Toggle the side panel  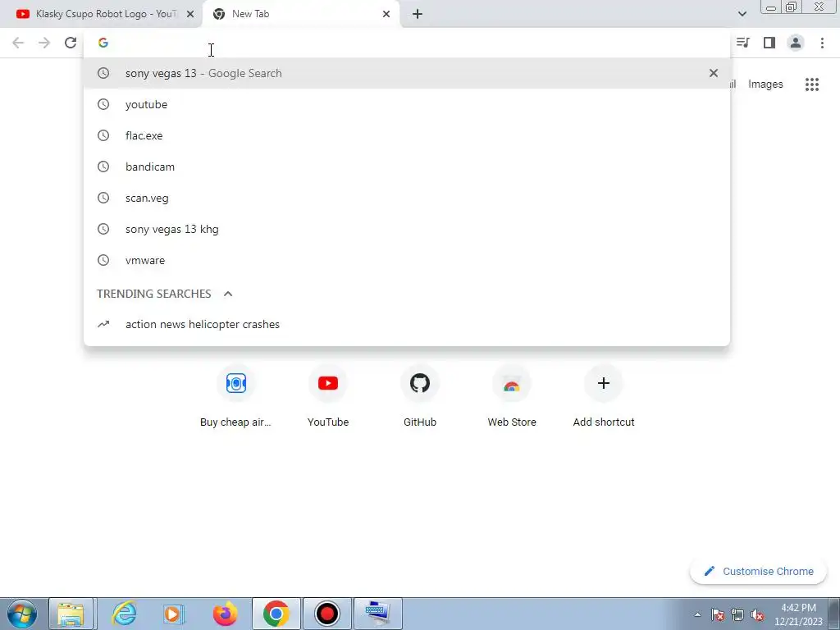click(x=769, y=43)
